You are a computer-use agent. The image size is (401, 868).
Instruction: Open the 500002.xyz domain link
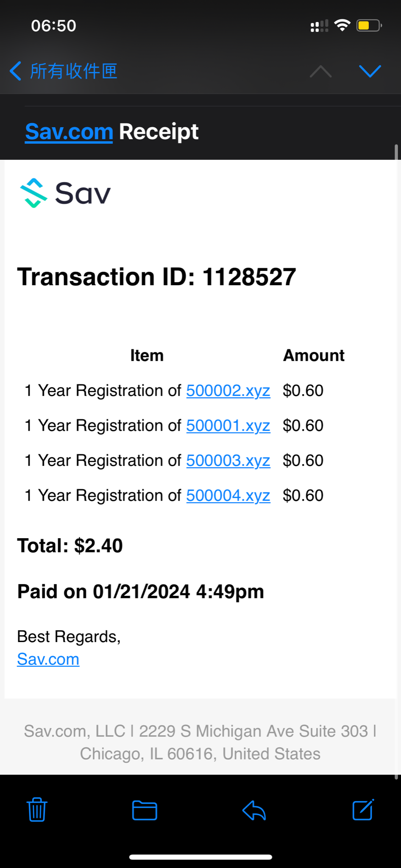coord(228,391)
